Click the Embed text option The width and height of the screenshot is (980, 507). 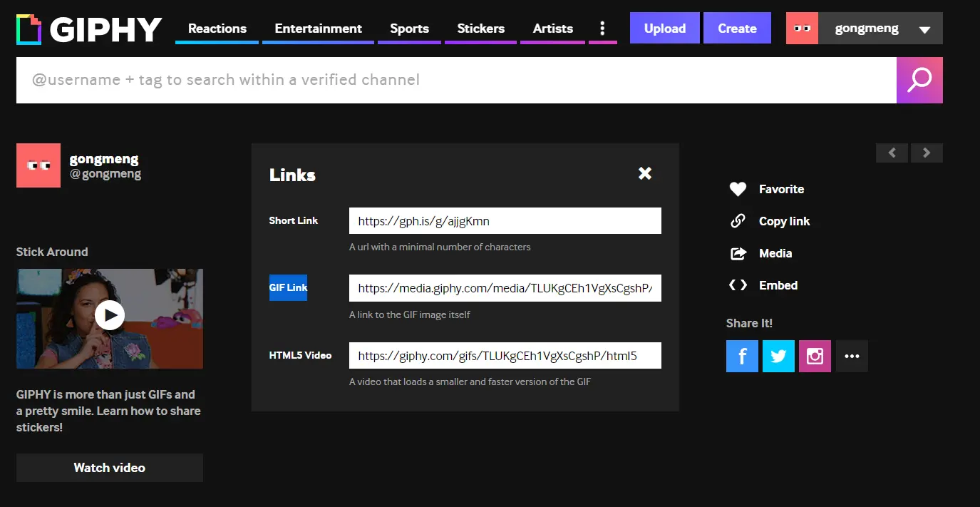click(x=778, y=285)
